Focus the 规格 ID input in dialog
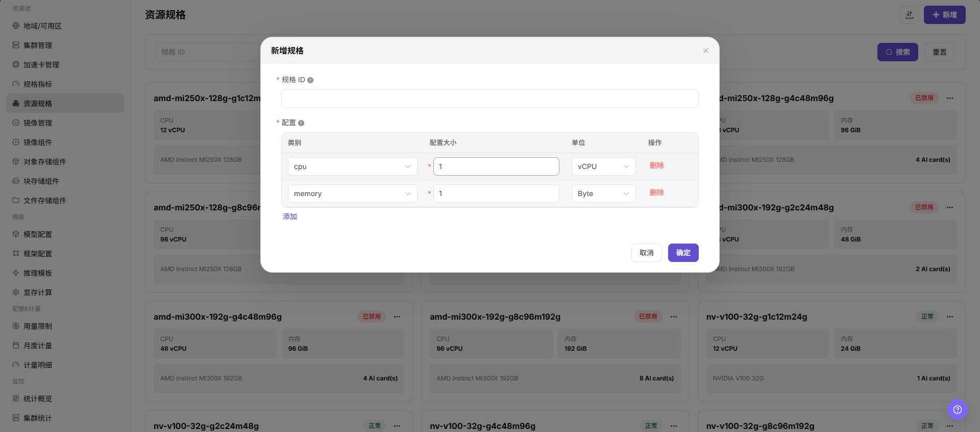The width and height of the screenshot is (980, 432). click(490, 99)
